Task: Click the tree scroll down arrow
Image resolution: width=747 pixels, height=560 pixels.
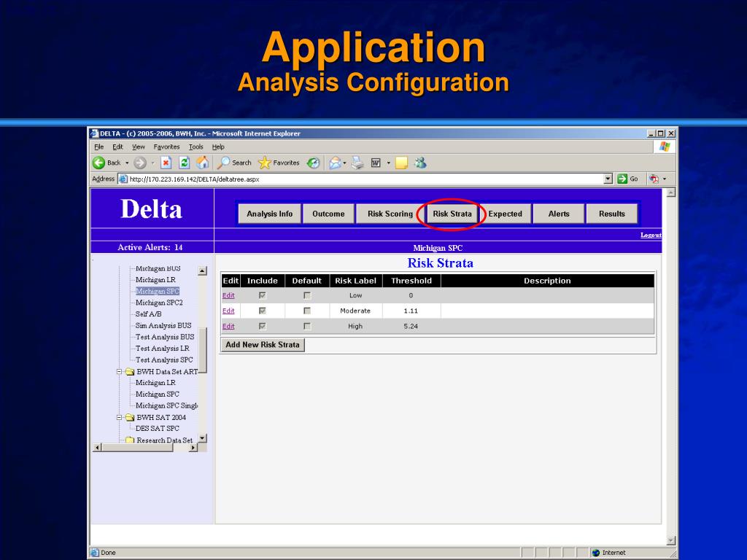Action: (203, 438)
